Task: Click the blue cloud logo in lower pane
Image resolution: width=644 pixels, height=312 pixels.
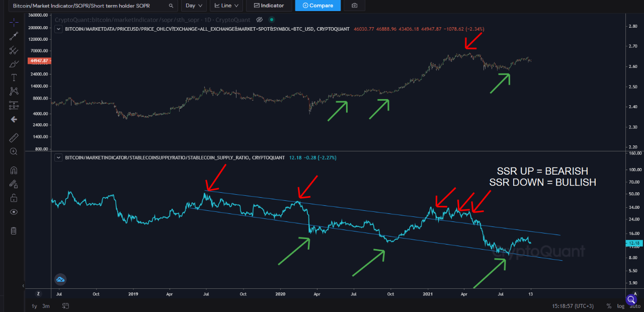Action: tap(61, 279)
